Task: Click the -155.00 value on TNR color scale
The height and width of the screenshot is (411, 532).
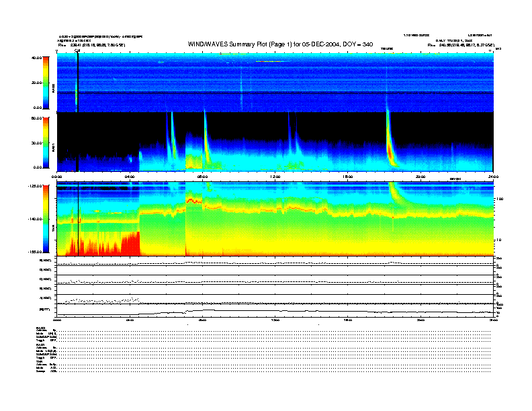Action: (35, 251)
